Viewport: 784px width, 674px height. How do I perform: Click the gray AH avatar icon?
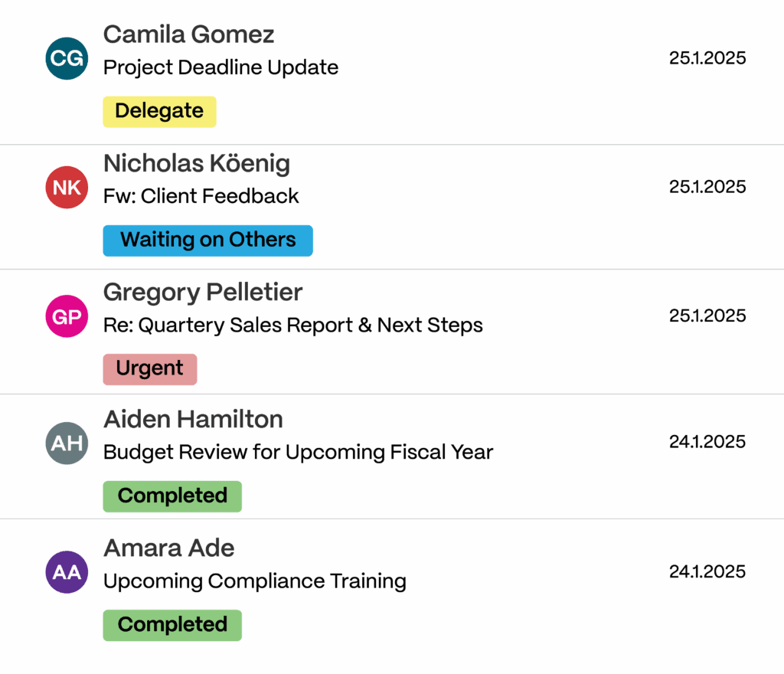[67, 443]
